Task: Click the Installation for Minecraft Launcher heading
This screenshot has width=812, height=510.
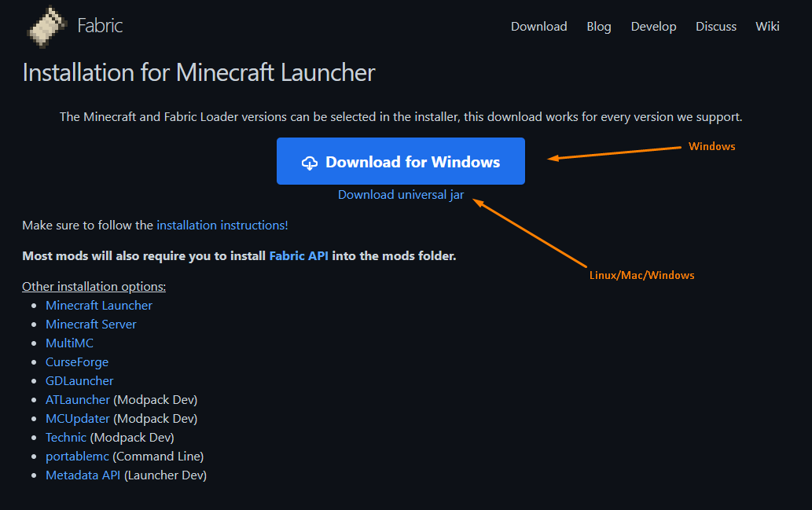Action: pyautogui.click(x=199, y=72)
